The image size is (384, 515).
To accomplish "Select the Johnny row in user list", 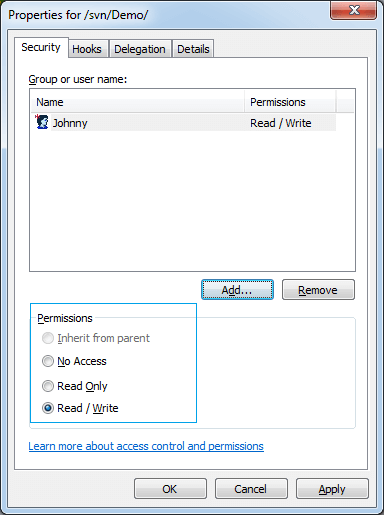I will (184, 122).
